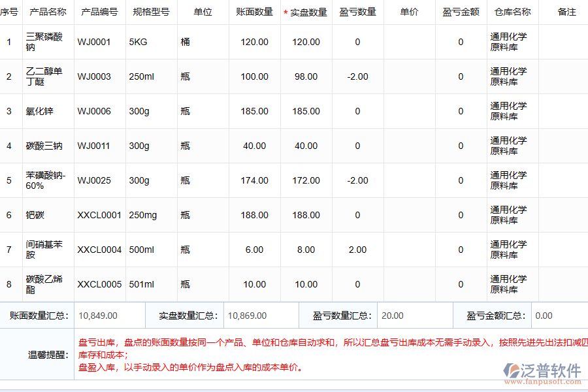Select the 三聚磷酸钠 product name cell
This screenshot has width=588, height=392.
coord(47,42)
